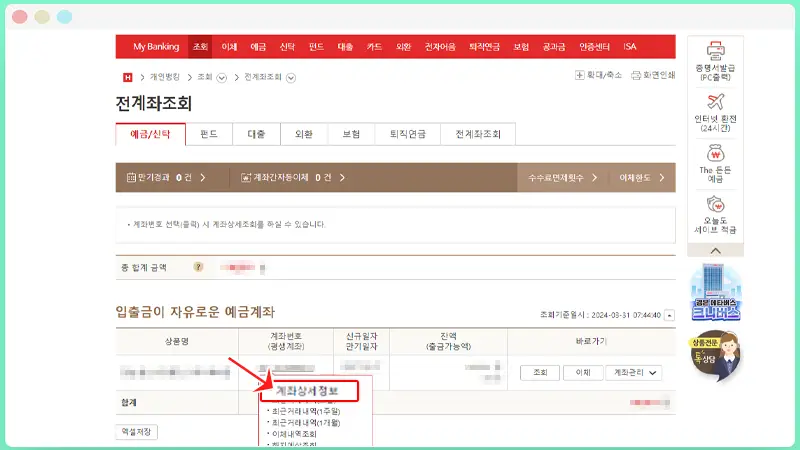This screenshot has width=800, height=450.
Task: Select 카드 in top menu
Action: pyautogui.click(x=374, y=46)
